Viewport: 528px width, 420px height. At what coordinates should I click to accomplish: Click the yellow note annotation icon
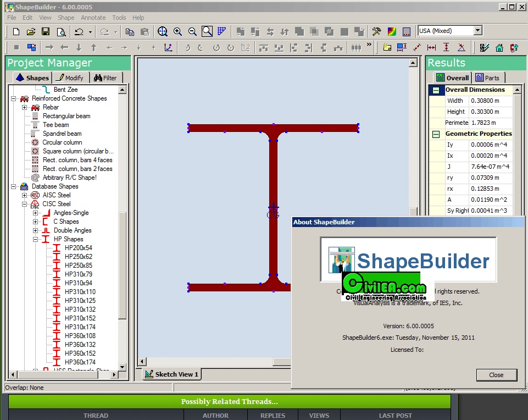tap(387, 47)
